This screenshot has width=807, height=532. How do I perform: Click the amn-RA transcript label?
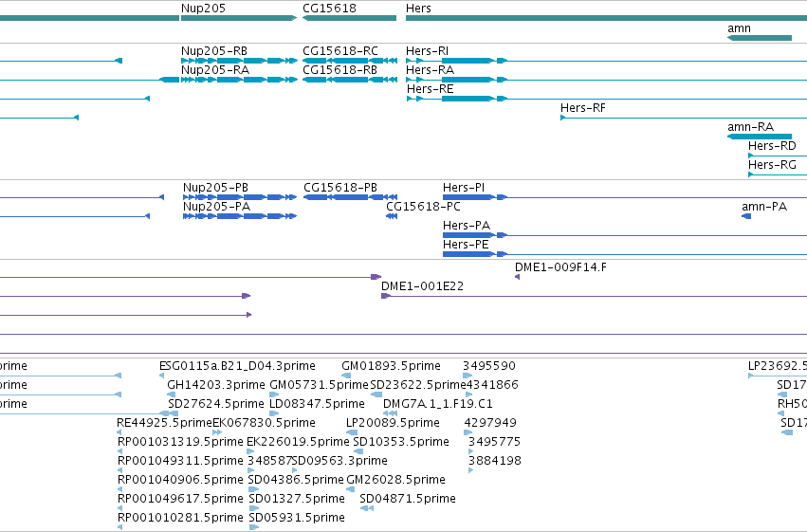tap(750, 127)
